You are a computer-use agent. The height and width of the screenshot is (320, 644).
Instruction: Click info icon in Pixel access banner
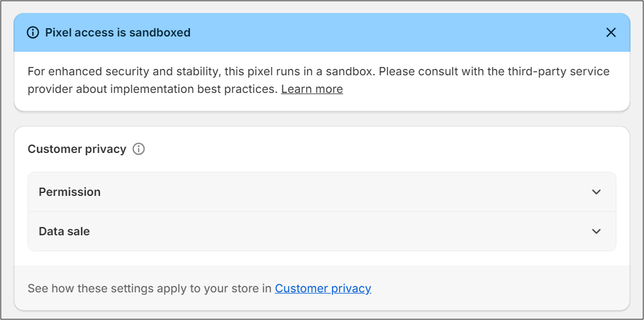coord(33,32)
